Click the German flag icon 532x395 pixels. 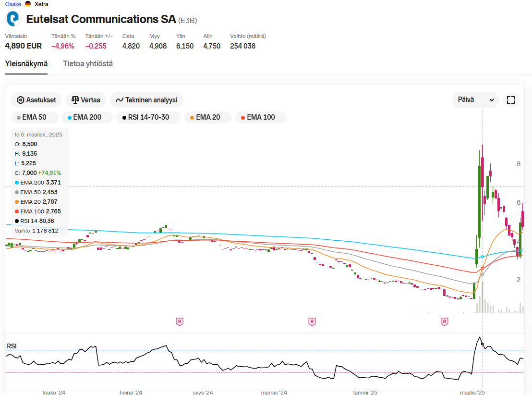pos(28,4)
